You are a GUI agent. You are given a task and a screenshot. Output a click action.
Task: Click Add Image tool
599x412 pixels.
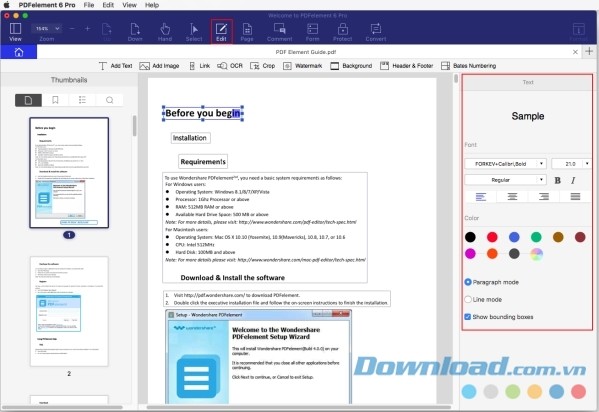[159, 66]
